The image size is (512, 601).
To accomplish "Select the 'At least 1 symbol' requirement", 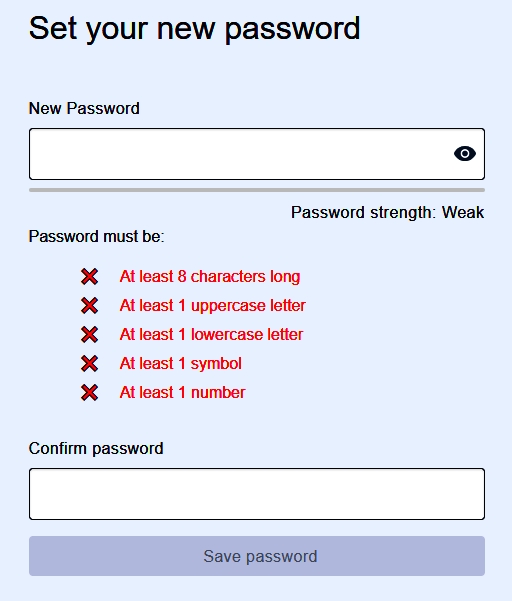I will [x=181, y=364].
